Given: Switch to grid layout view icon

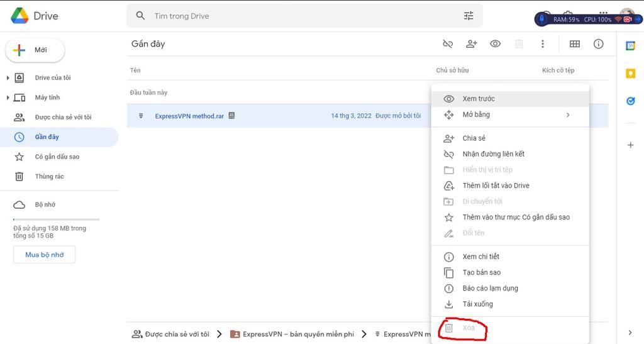Looking at the screenshot, I should click(x=575, y=44).
